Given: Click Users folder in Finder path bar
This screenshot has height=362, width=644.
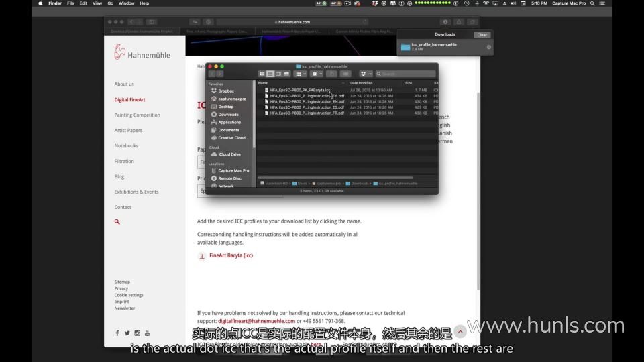Looking at the screenshot, I should (x=299, y=184).
